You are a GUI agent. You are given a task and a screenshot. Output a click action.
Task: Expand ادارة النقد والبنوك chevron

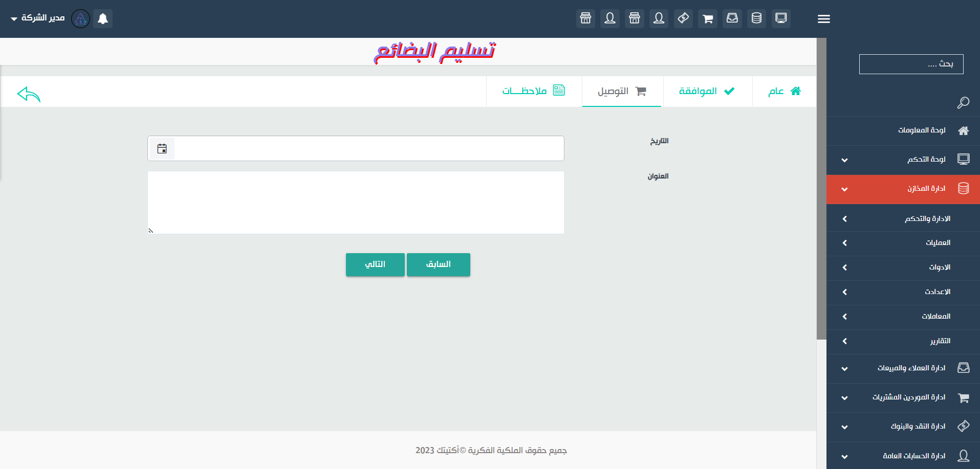coord(844,427)
